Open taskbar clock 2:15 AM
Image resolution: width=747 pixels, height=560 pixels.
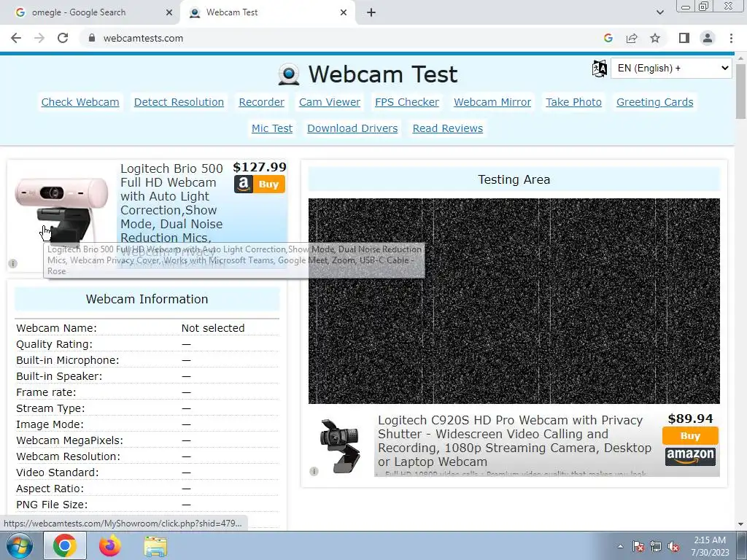pyautogui.click(x=710, y=546)
